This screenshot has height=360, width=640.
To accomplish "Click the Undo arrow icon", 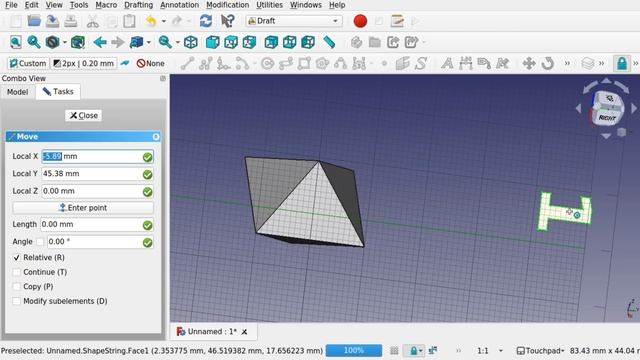I will point(151,21).
